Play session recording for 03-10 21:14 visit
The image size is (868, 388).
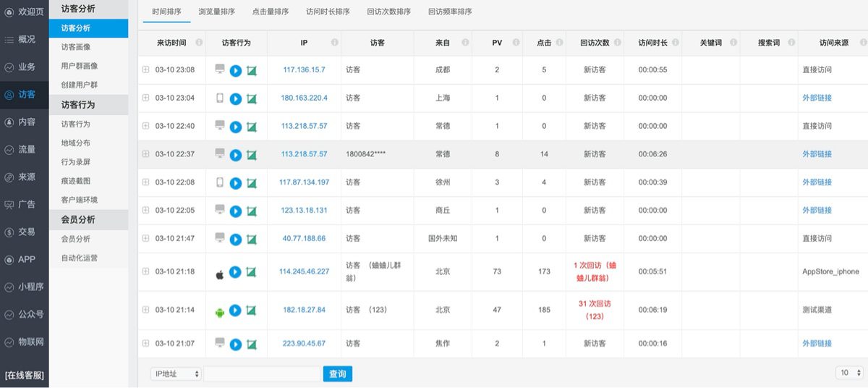click(x=235, y=311)
